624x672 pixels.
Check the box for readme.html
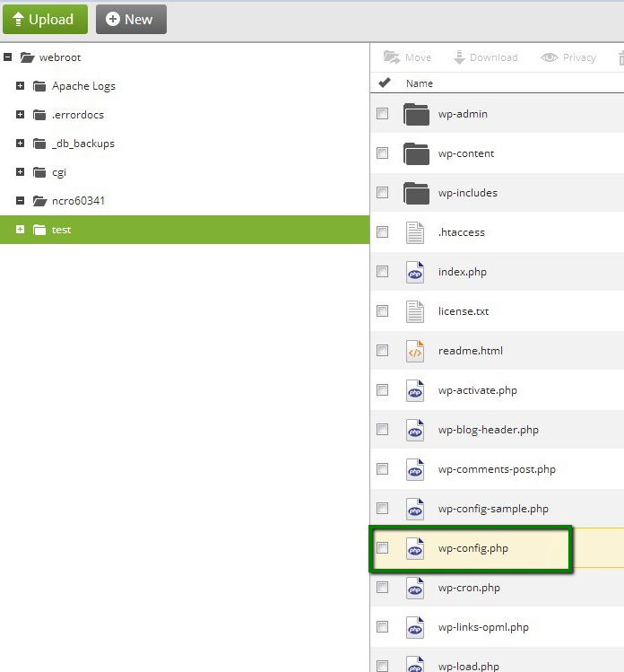(x=383, y=351)
